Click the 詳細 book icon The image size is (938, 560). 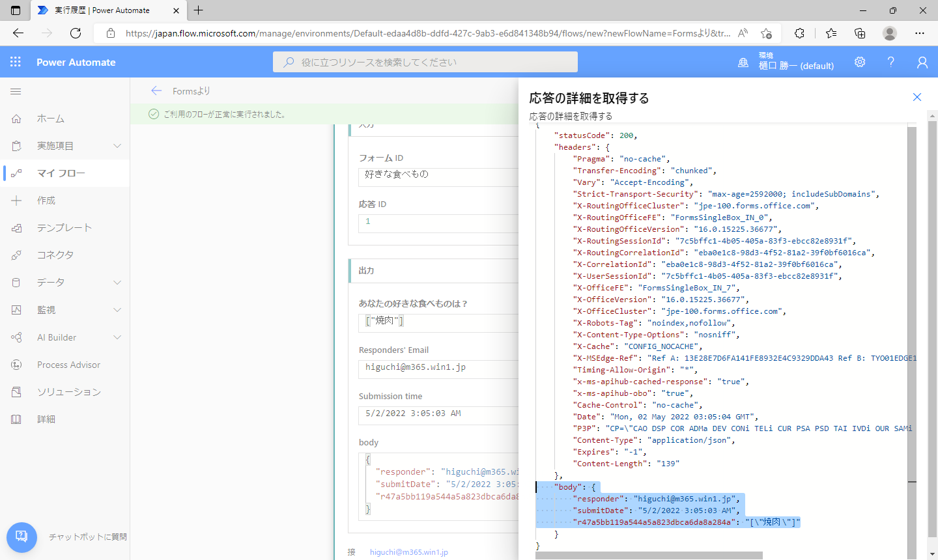[x=16, y=419]
